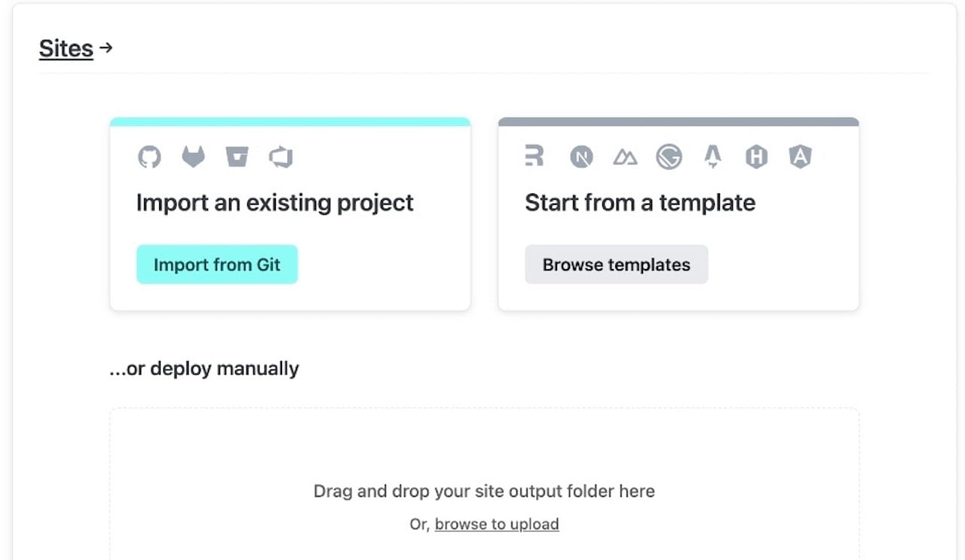
Task: Select the Next.js template icon
Action: point(581,157)
